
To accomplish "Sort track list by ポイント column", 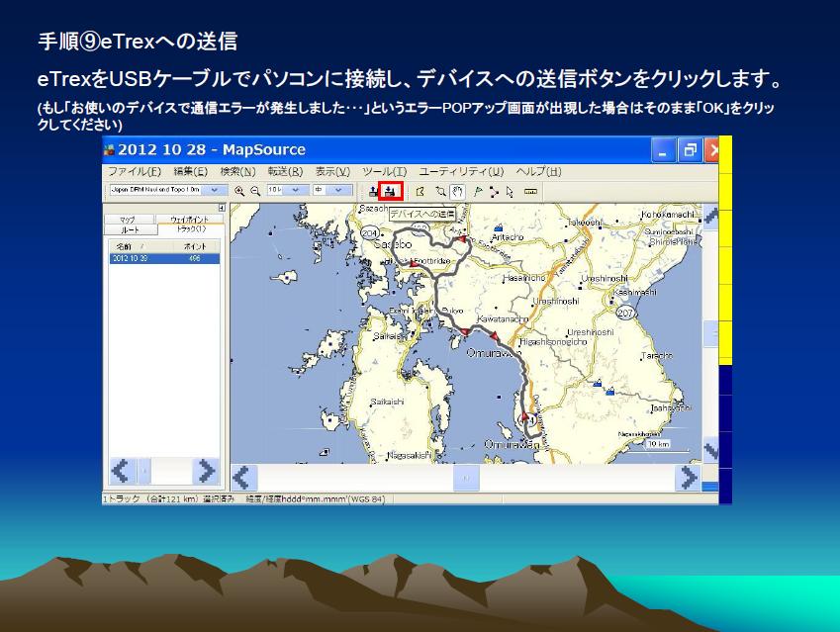I will coord(197,246).
